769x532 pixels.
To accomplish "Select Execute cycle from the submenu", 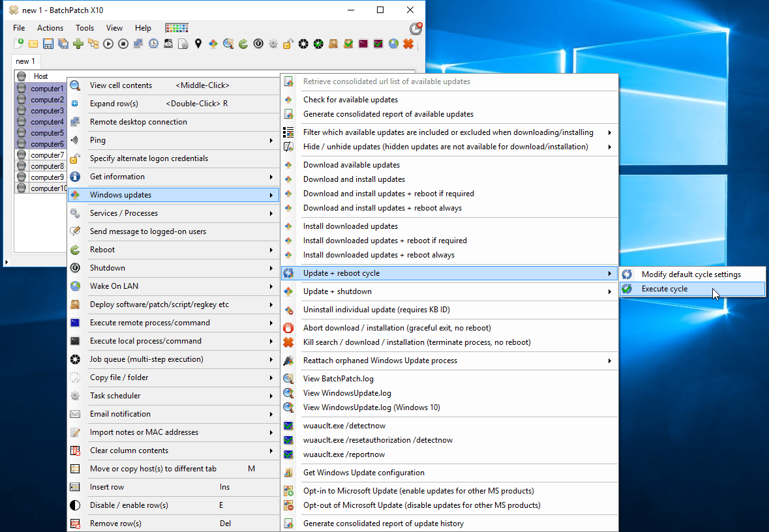I will click(x=692, y=289).
